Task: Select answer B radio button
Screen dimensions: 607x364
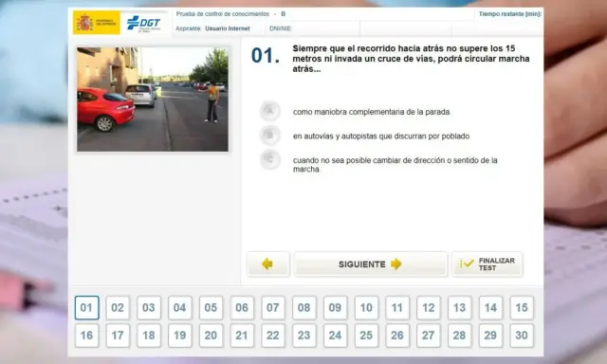Action: click(x=269, y=136)
